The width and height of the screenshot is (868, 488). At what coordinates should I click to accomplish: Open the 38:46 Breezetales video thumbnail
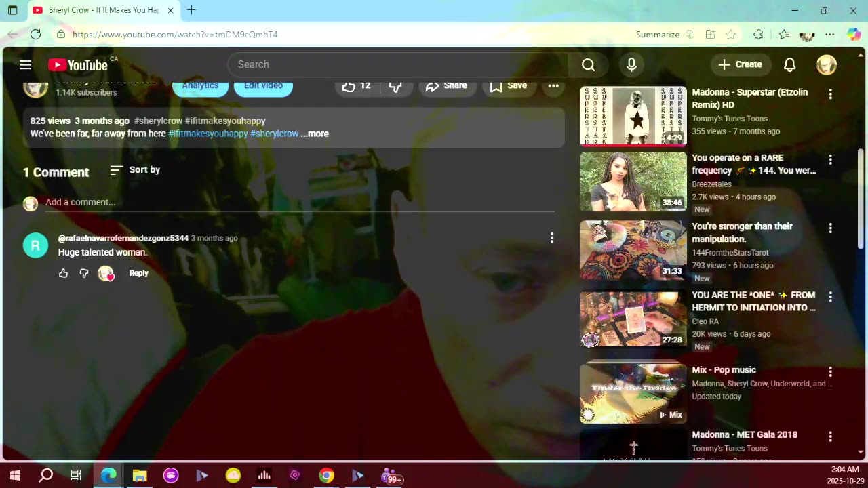pos(633,182)
